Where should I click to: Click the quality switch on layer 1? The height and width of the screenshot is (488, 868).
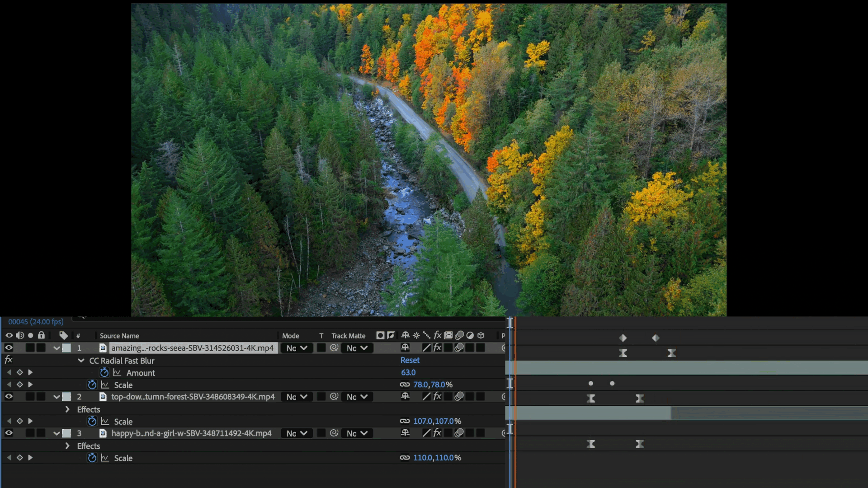[x=426, y=347]
